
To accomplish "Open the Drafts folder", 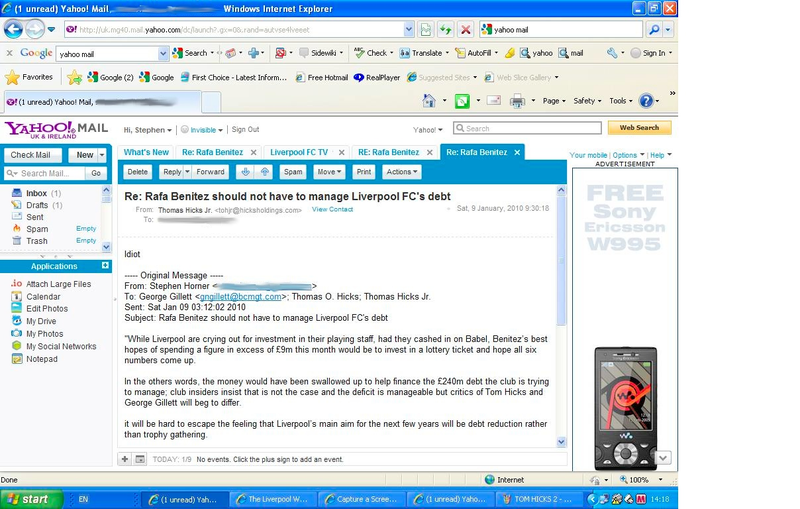I will [37, 205].
